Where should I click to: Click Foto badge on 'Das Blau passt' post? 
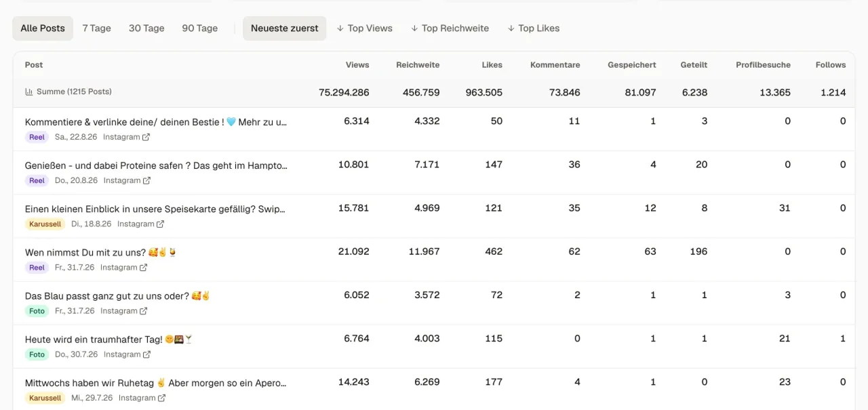coord(37,310)
